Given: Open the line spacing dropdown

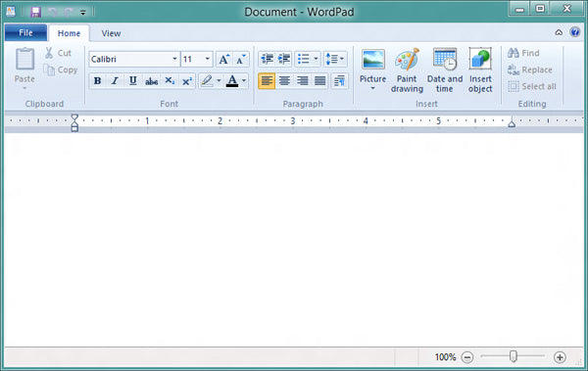Looking at the screenshot, I should [335, 59].
